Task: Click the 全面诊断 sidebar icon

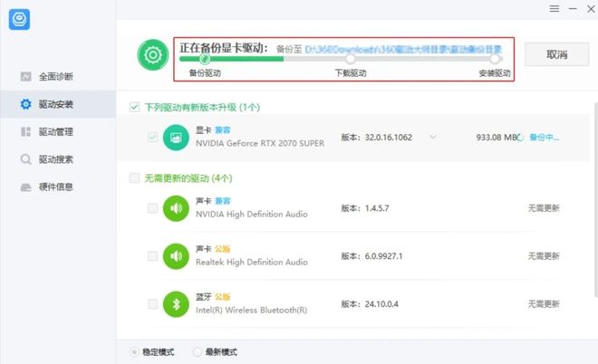Action: pos(25,77)
